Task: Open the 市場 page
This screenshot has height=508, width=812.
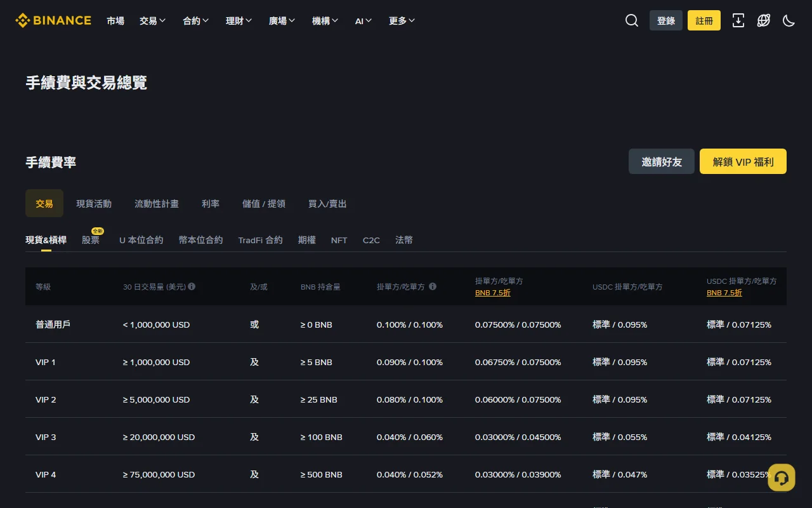Action: click(115, 20)
